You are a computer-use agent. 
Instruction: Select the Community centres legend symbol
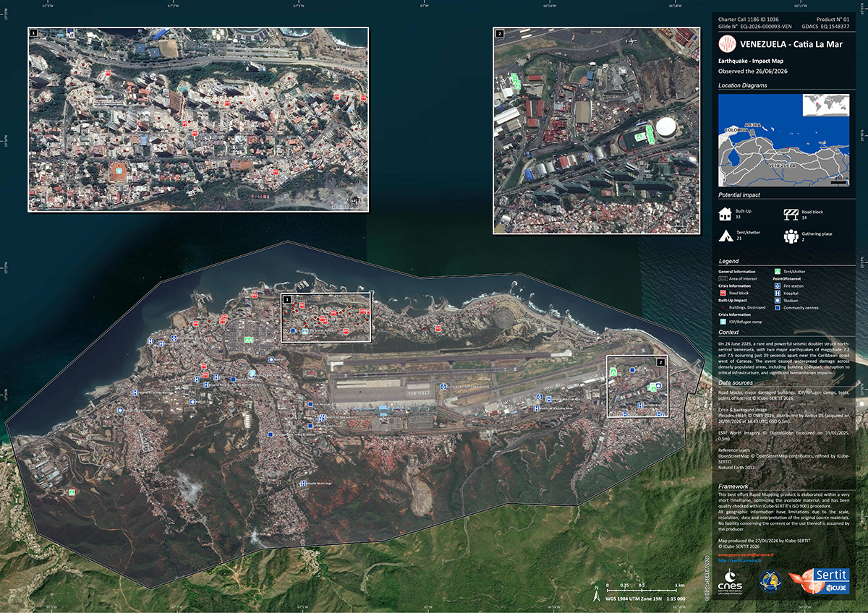click(778, 308)
